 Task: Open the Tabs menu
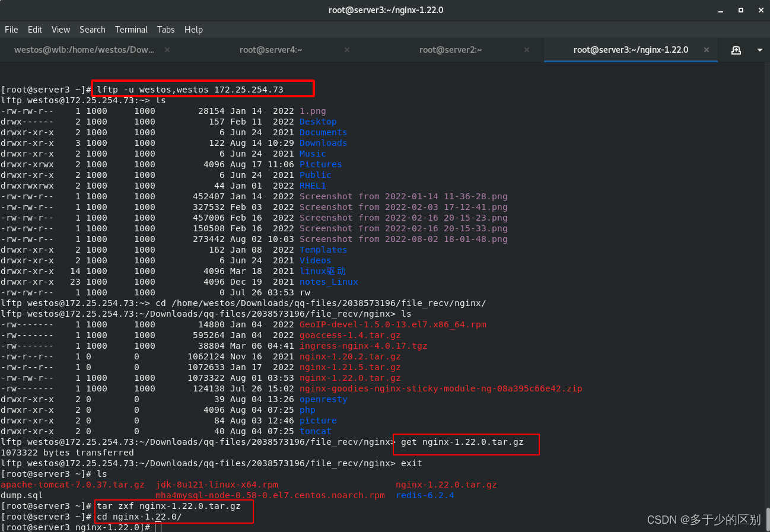click(166, 29)
